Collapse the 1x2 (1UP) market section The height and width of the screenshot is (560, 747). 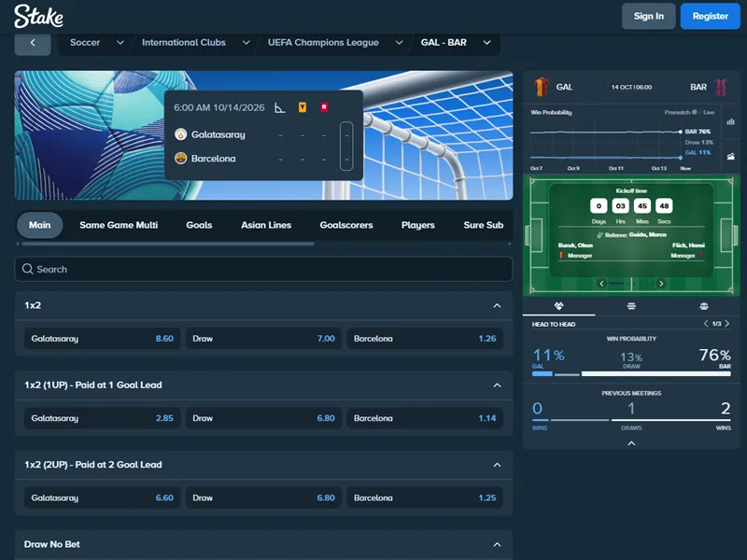coord(497,385)
